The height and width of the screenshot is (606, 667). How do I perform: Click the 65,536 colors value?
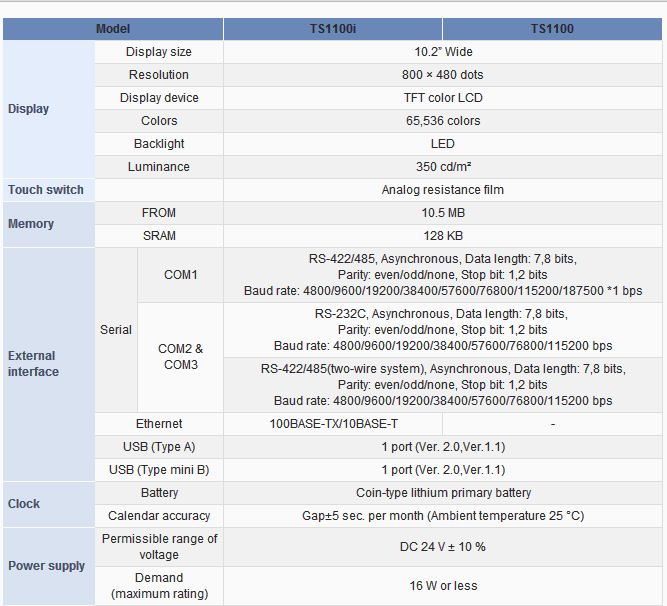tap(442, 121)
